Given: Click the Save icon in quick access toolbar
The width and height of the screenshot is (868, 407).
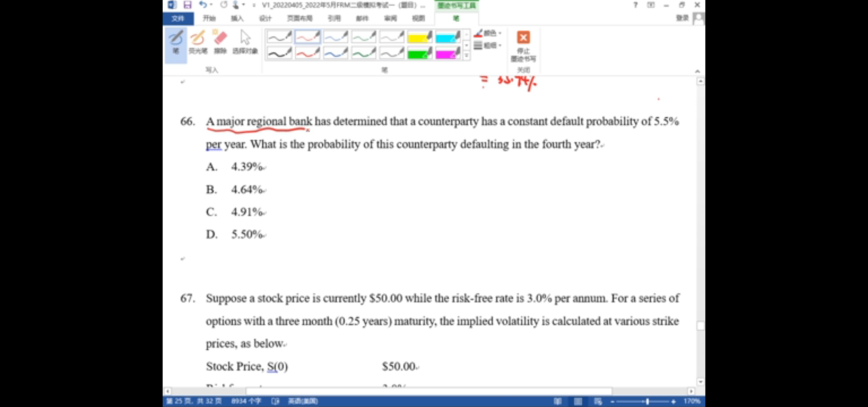Looking at the screenshot, I should click(187, 5).
